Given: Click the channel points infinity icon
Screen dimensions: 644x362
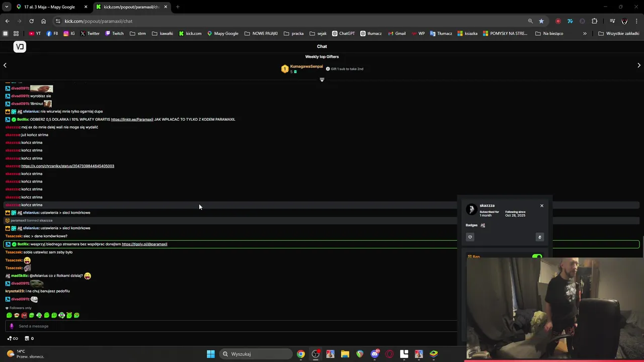Looking at the screenshot, I should tap(13, 338).
